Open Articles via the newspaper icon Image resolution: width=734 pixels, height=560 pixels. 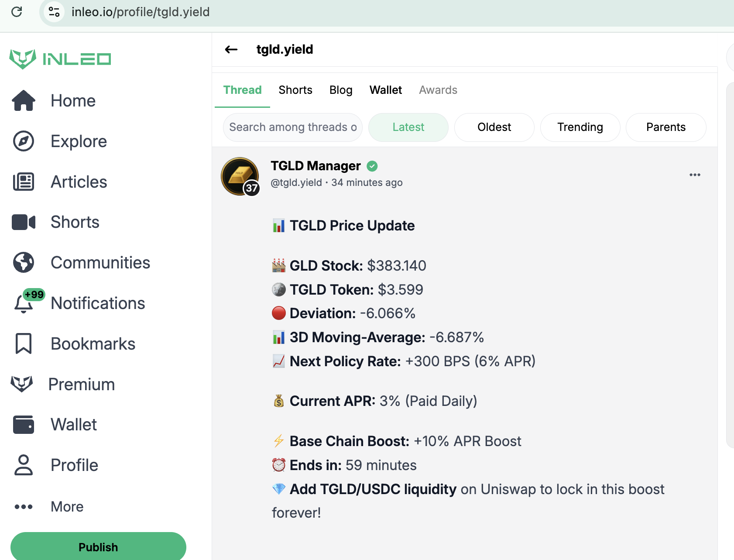click(24, 182)
